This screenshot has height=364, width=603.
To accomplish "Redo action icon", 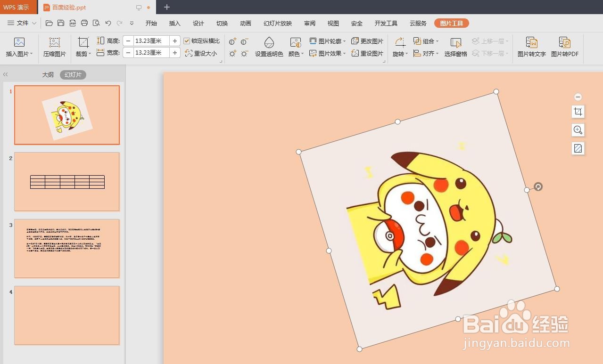I will pyautogui.click(x=119, y=23).
